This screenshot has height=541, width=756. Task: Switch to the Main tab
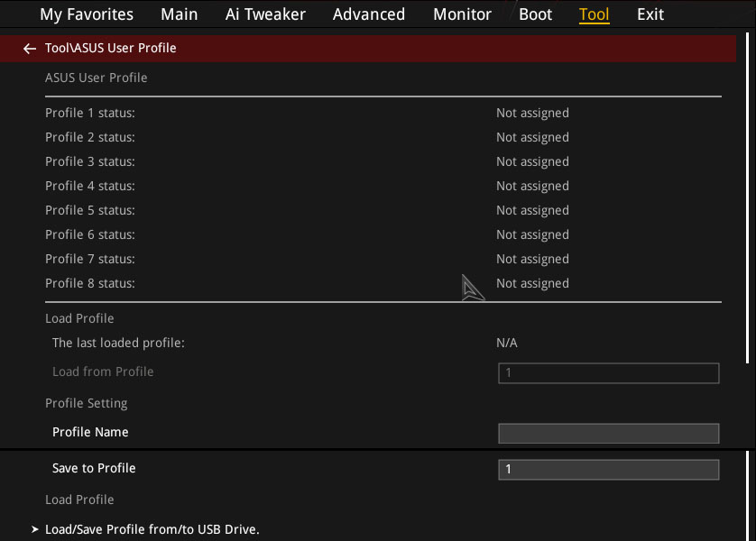coord(179,14)
